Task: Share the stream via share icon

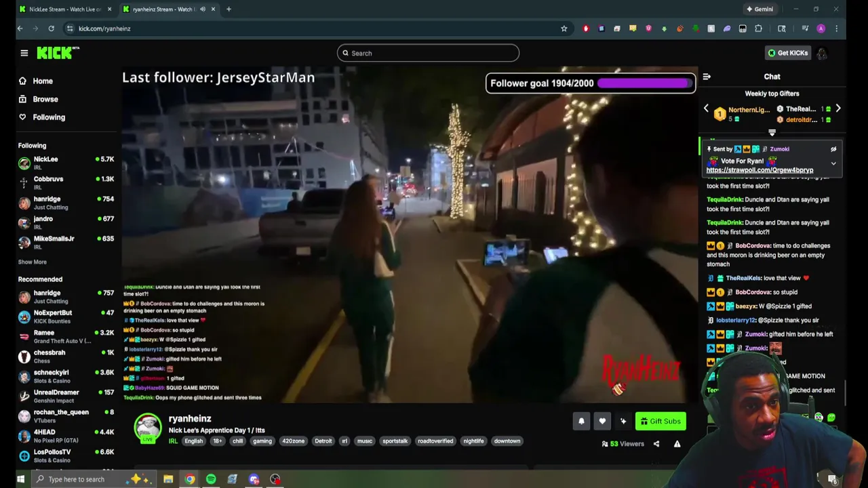Action: click(x=656, y=444)
